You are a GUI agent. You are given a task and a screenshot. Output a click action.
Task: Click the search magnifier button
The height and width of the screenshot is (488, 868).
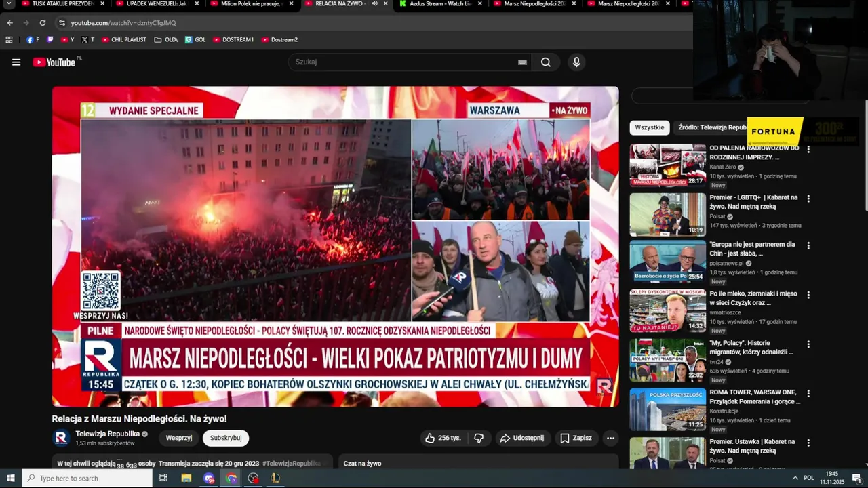(x=546, y=62)
